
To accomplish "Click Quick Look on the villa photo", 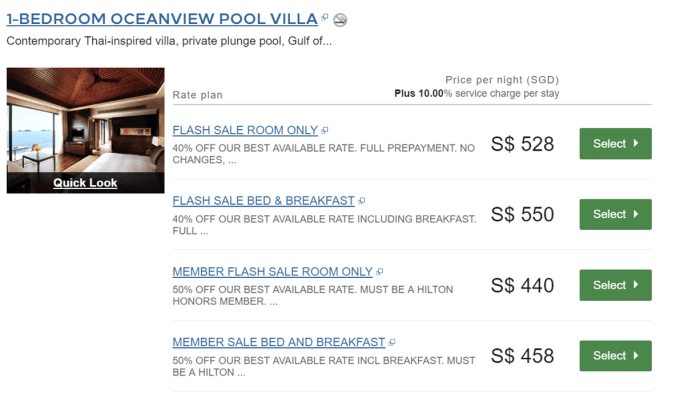I will 85,182.
